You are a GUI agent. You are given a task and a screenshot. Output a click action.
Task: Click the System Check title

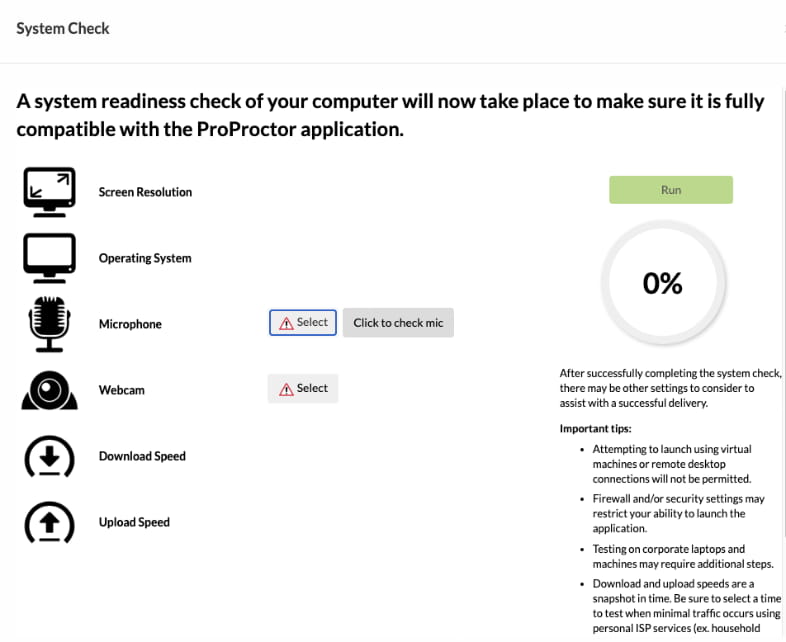point(63,28)
